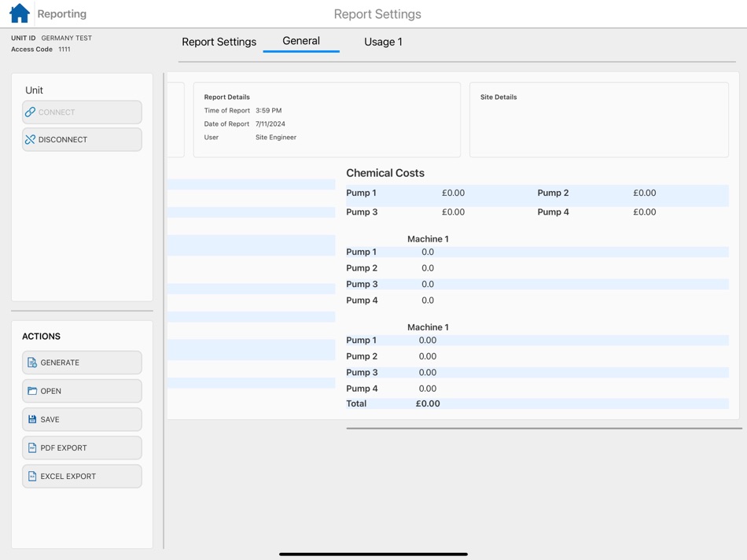
Task: Select the time of report 3:59 PM
Action: 269,110
